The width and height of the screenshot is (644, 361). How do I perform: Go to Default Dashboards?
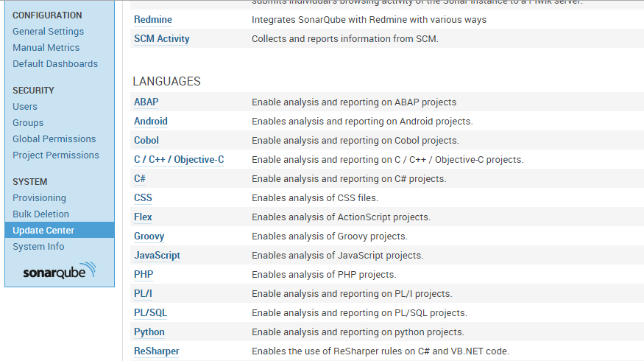[55, 64]
